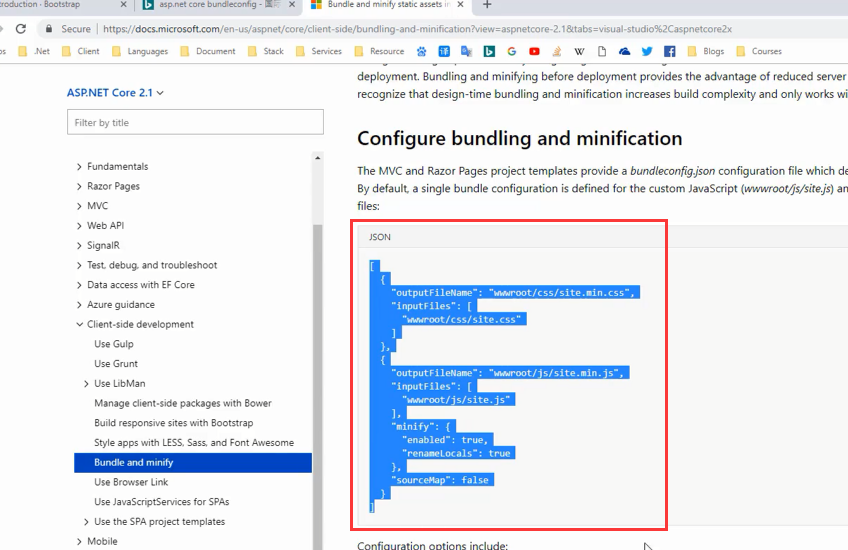Open the Client bookmarks folder
848x550 pixels.
point(81,51)
